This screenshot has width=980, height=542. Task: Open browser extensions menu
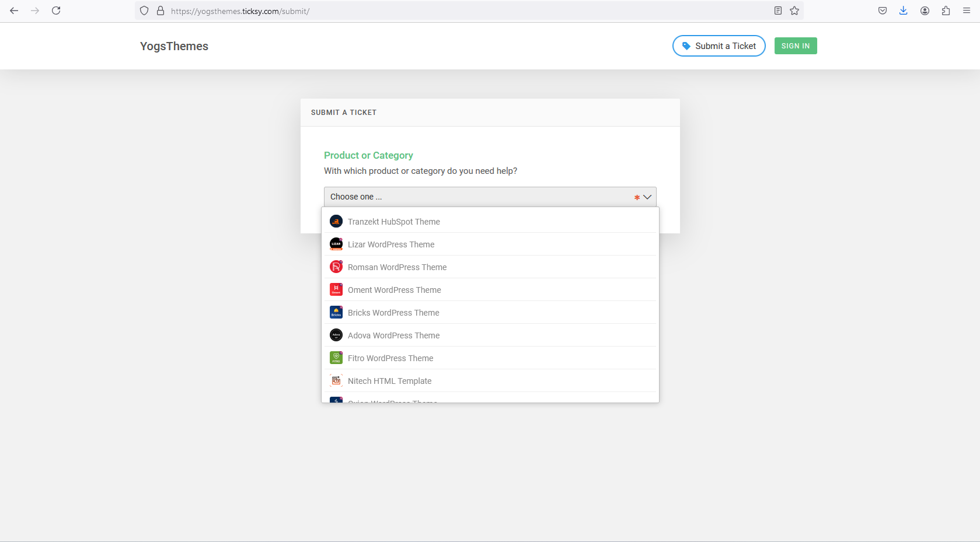tap(946, 11)
